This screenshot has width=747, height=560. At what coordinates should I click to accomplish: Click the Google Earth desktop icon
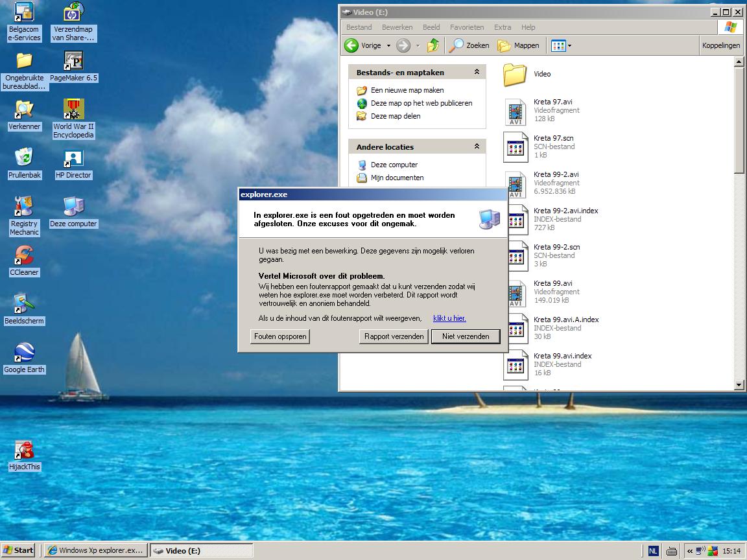click(24, 353)
